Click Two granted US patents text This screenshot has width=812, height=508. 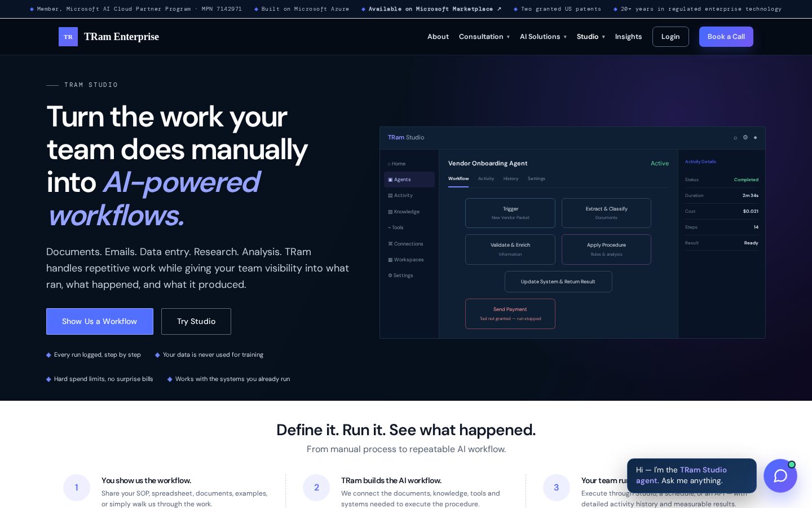558,9
